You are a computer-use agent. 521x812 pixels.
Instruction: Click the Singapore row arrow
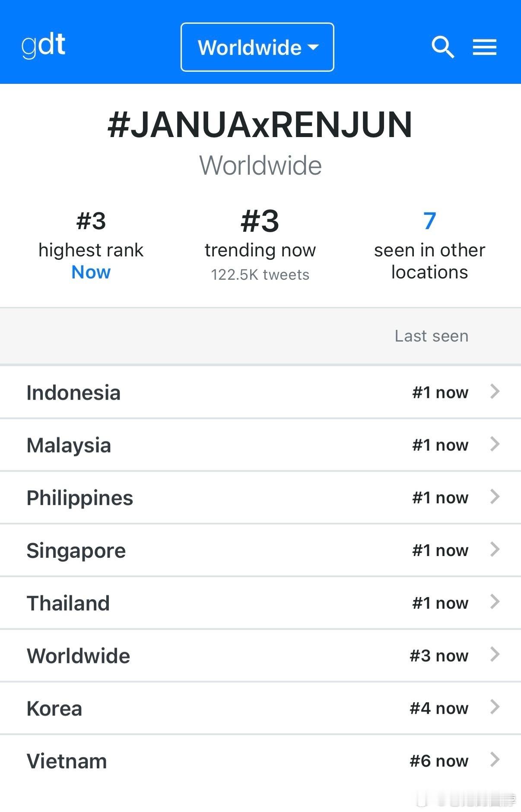pos(495,550)
